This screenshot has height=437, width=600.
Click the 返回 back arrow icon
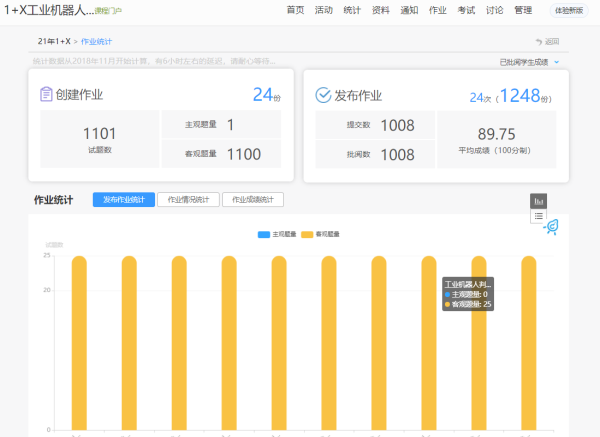[x=539, y=42]
